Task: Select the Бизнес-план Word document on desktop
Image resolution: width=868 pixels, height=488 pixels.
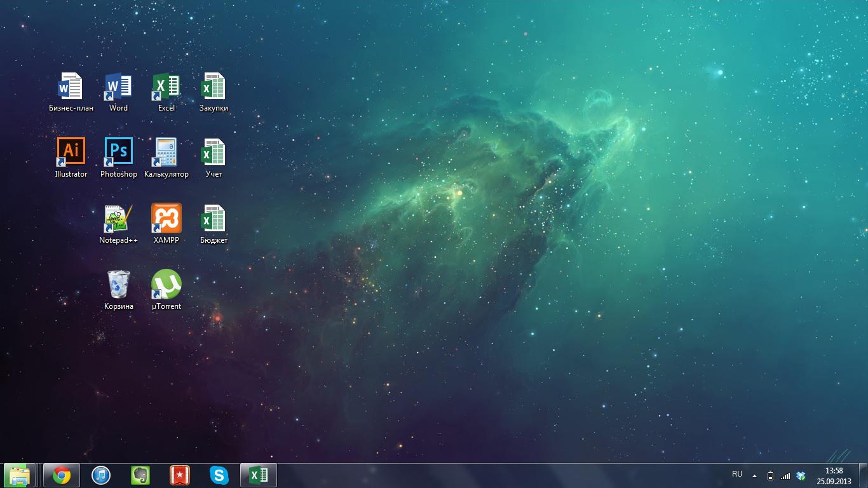Action: point(71,92)
